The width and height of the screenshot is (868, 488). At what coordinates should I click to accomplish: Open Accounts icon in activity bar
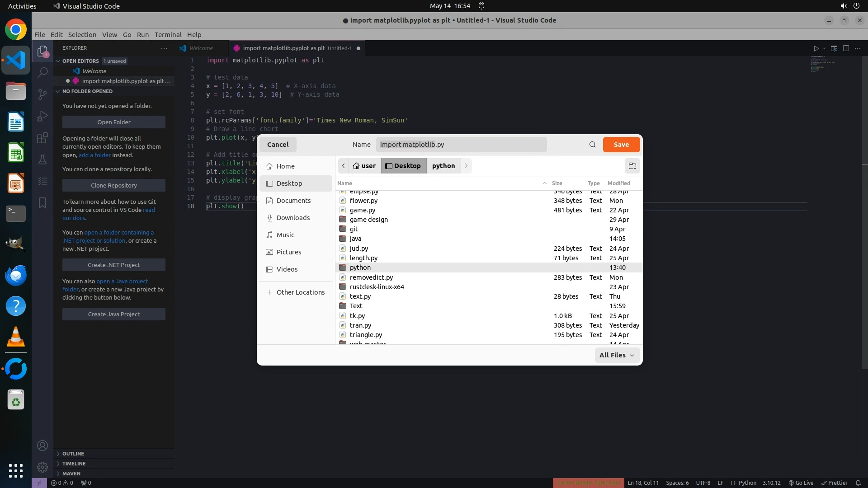coord(42,446)
